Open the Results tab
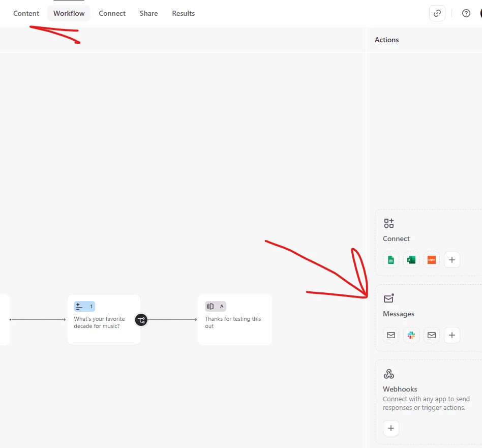Viewport: 482px width, 448px height. point(183,13)
